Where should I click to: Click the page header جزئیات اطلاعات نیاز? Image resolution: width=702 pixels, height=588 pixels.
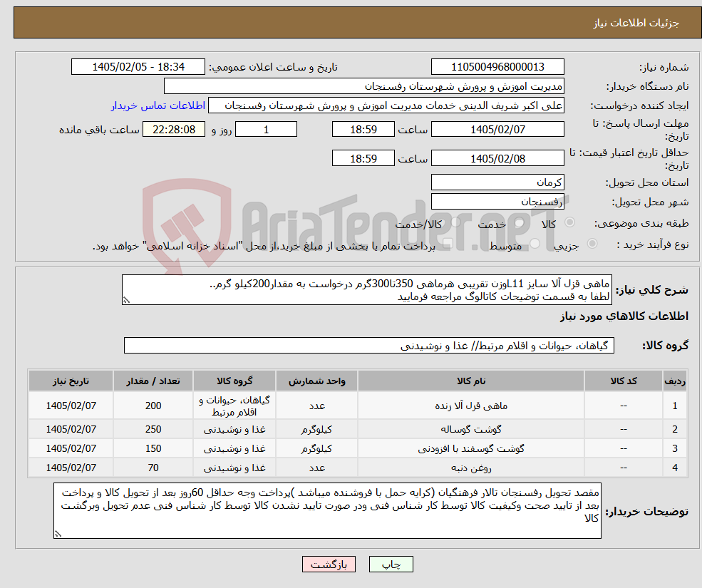(x=636, y=23)
